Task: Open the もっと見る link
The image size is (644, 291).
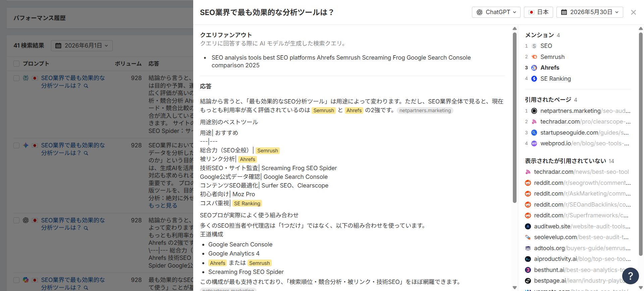Action: (163, 206)
